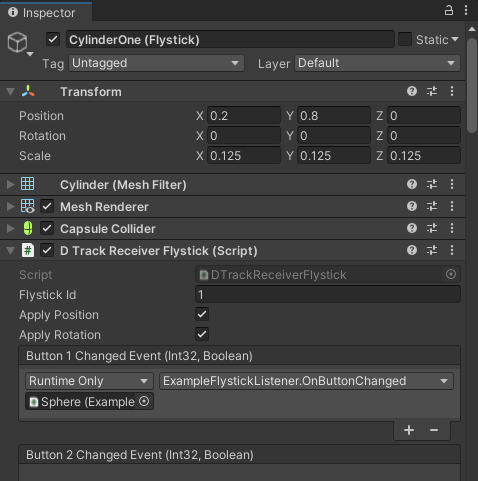
Task: Open Capsule Collider help reference
Action: (412, 228)
